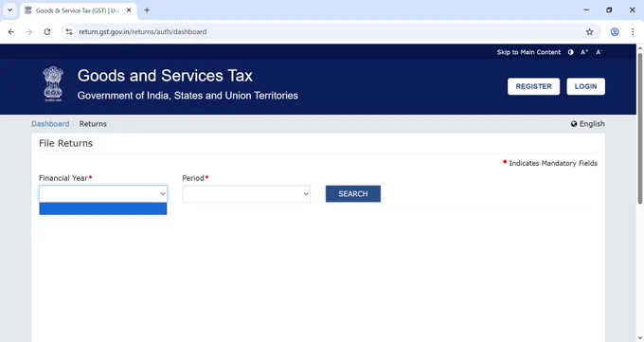Select the Goods & Service Tax browser tab

78,10
